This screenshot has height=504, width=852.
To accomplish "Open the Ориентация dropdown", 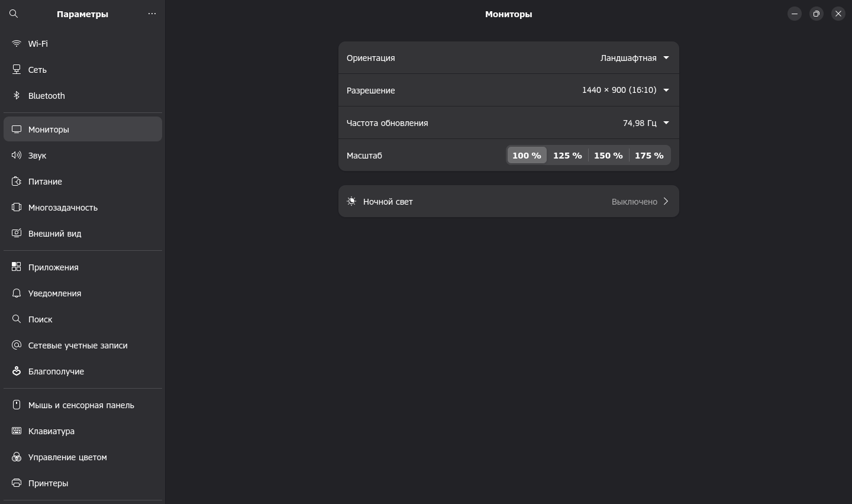I will (634, 58).
